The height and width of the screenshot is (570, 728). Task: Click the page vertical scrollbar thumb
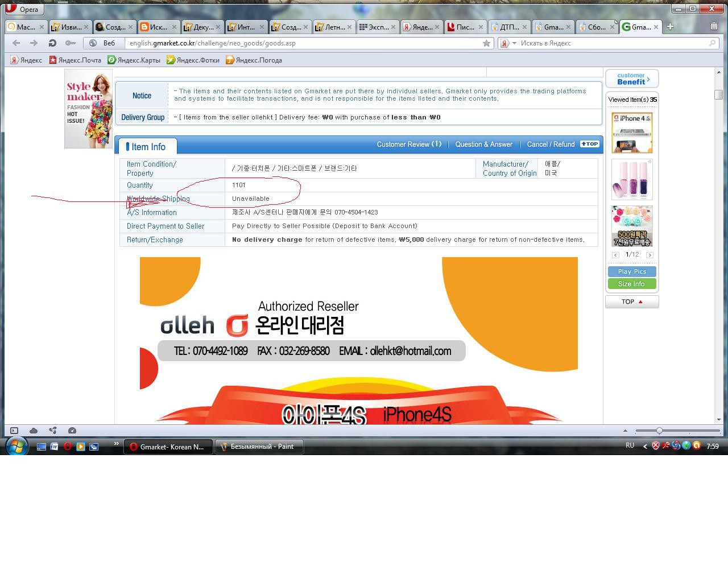(719, 94)
